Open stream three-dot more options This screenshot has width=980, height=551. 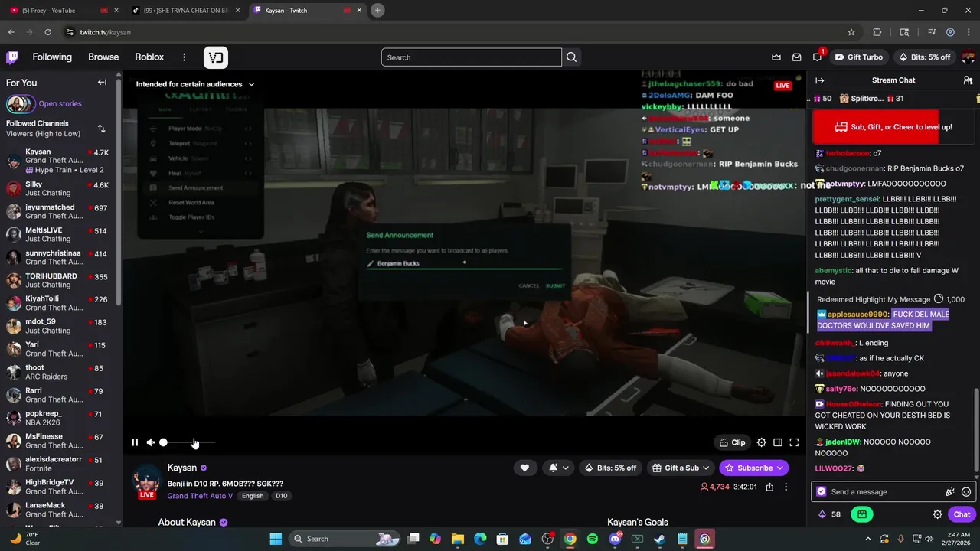[786, 487]
